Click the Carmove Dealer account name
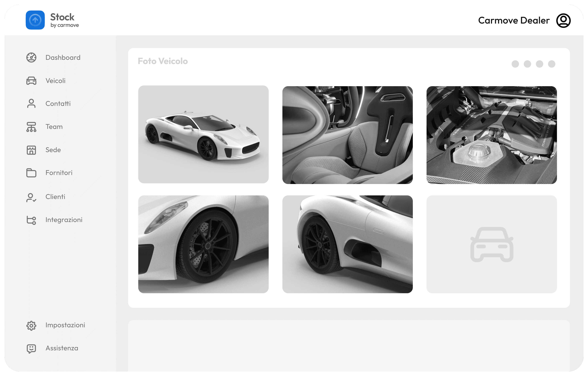 click(514, 21)
